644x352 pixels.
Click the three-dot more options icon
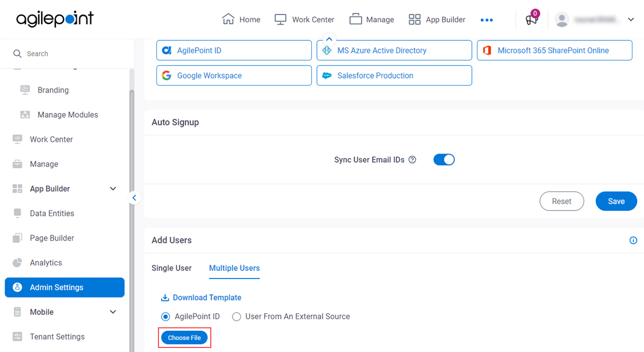point(487,20)
